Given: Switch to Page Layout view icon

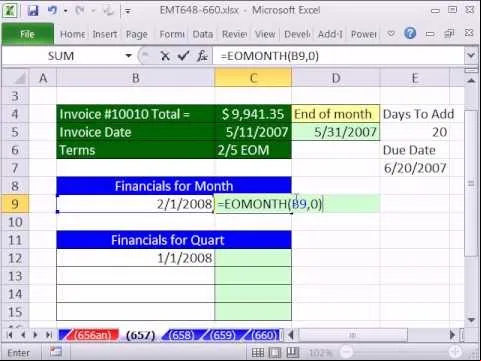Looking at the screenshot, I should (275, 352).
